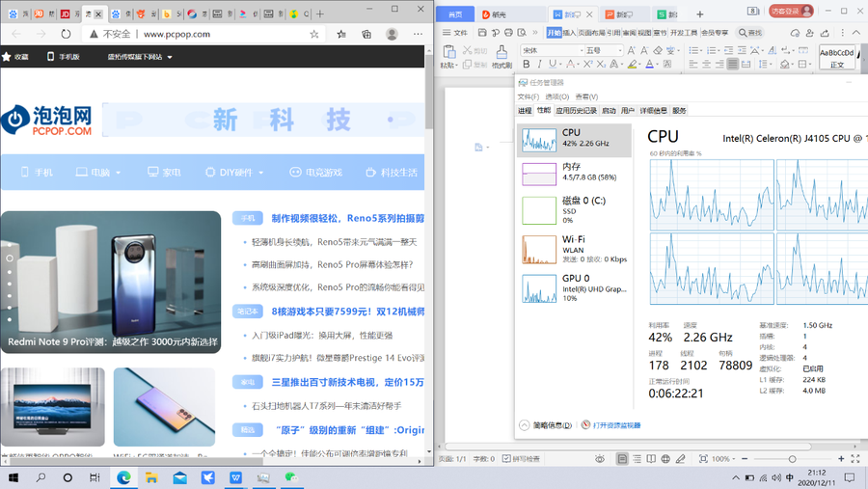Open the 插入 ribbon tab in WPS
868x489 pixels.
[569, 33]
